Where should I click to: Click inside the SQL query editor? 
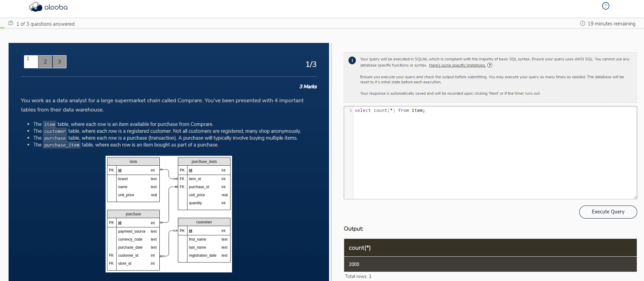tap(495, 153)
